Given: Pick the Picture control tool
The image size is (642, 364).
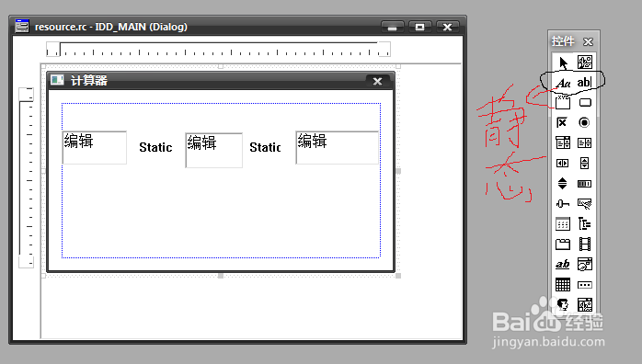Looking at the screenshot, I should coord(585,63).
